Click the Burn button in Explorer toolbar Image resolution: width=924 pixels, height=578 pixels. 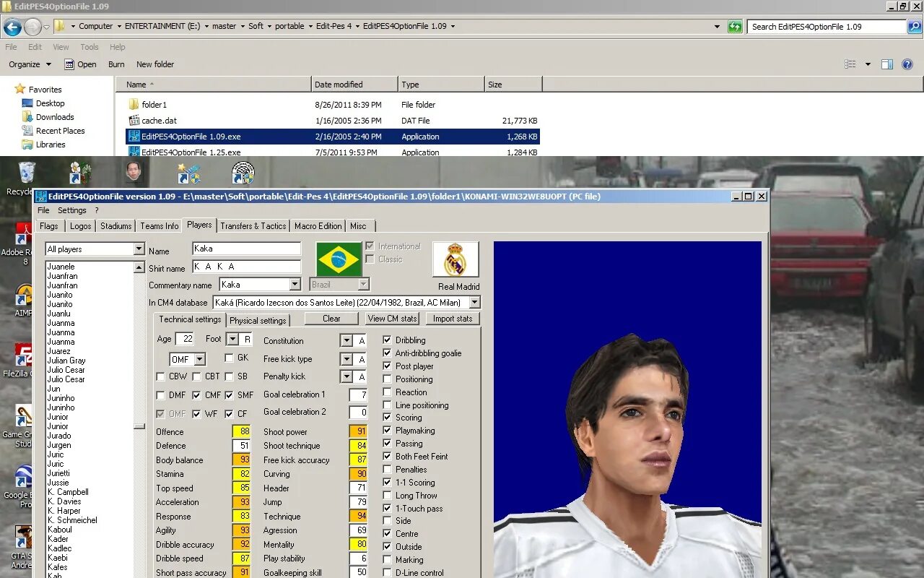pyautogui.click(x=116, y=64)
